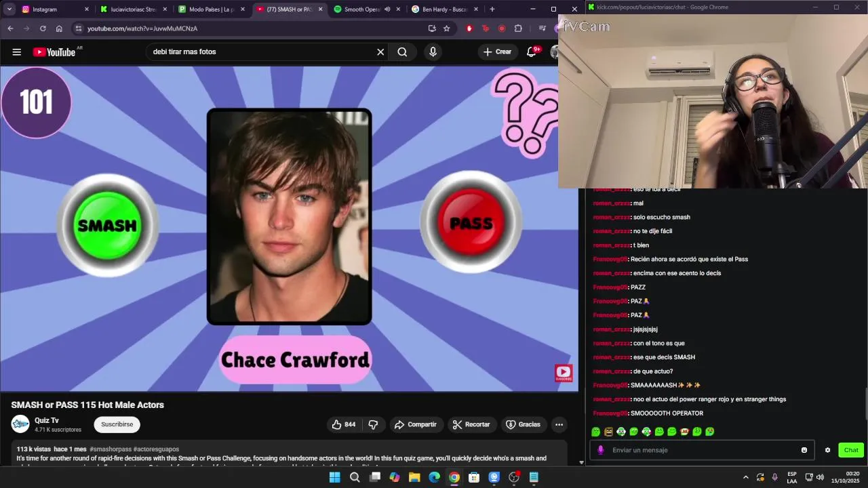
Task: Open File Explorer from taskbar
Action: click(414, 477)
